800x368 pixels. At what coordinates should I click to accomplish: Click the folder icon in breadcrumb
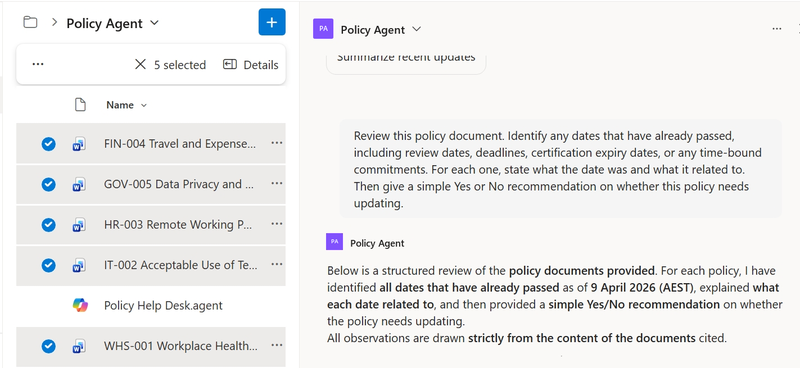pyautogui.click(x=30, y=22)
